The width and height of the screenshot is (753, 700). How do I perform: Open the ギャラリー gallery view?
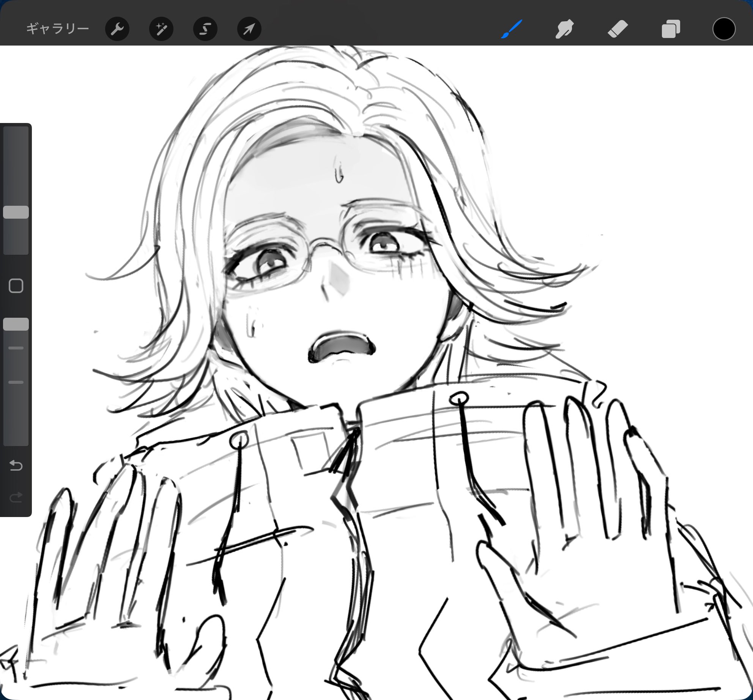tap(57, 28)
